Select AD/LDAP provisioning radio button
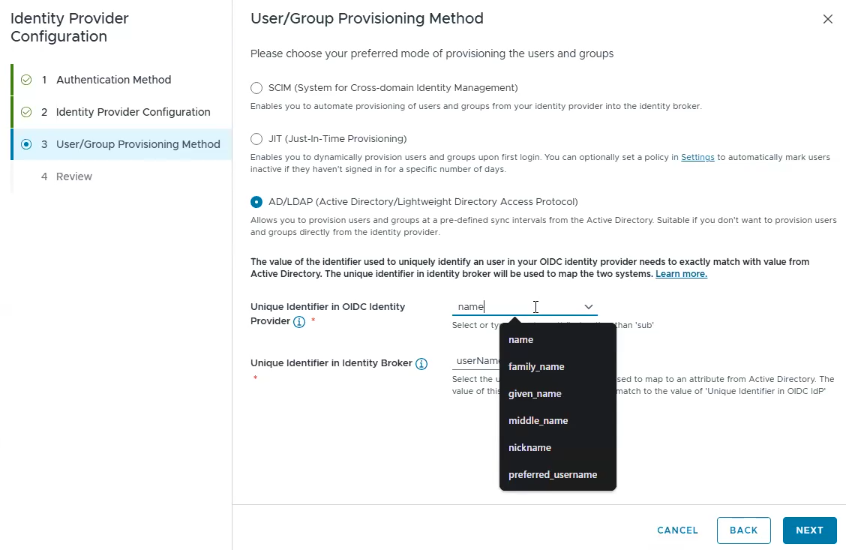This screenshot has width=846, height=550. click(256, 202)
